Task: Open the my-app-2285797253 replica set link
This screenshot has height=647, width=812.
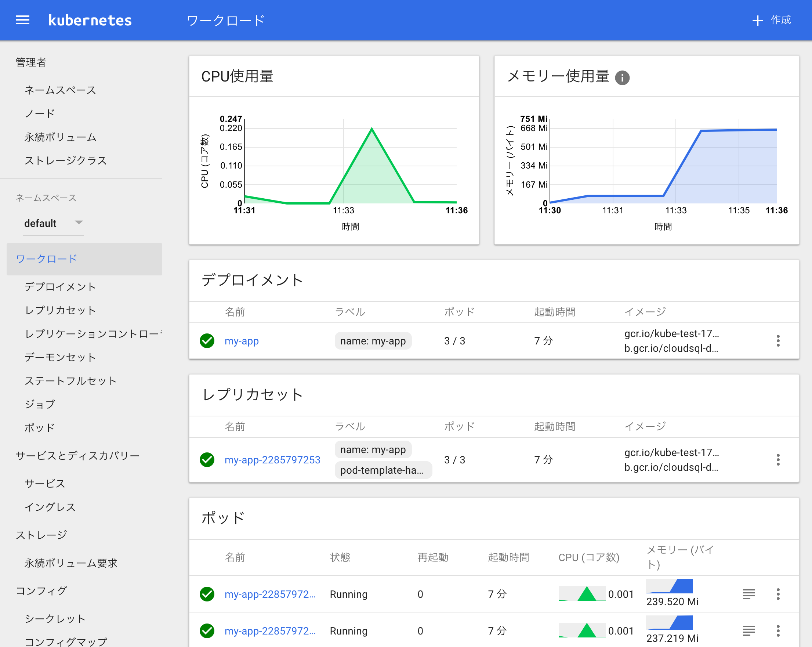Action: [x=272, y=460]
